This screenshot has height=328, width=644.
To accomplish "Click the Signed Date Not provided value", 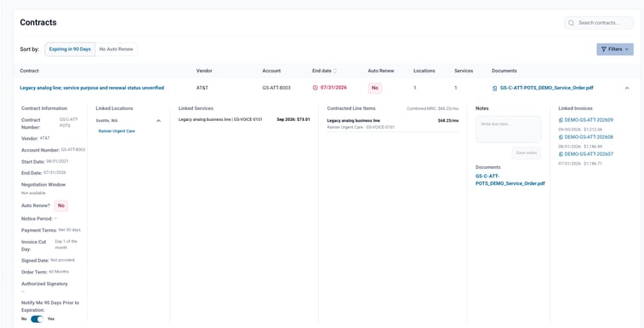I will point(62,260).
